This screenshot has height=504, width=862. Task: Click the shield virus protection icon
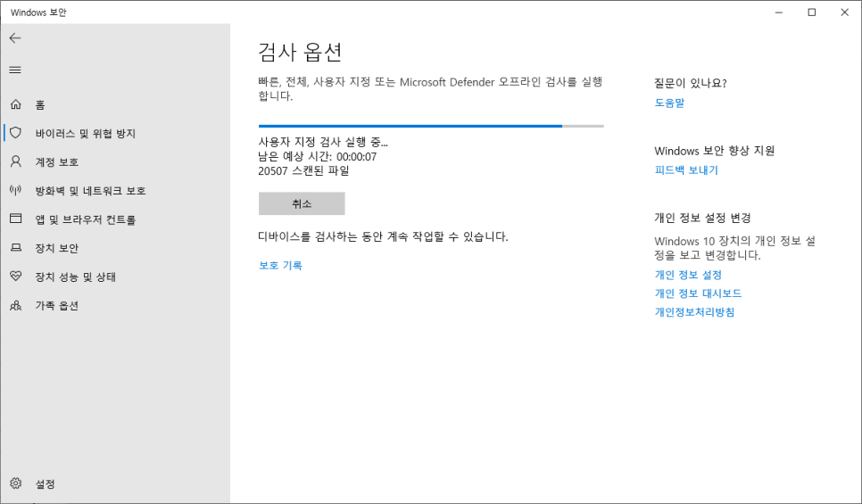(16, 133)
